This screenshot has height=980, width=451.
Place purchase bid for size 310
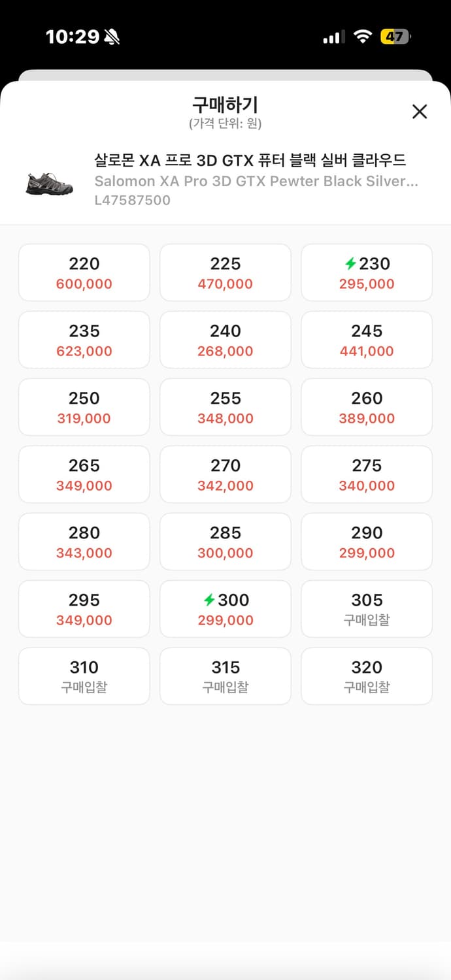click(x=84, y=676)
